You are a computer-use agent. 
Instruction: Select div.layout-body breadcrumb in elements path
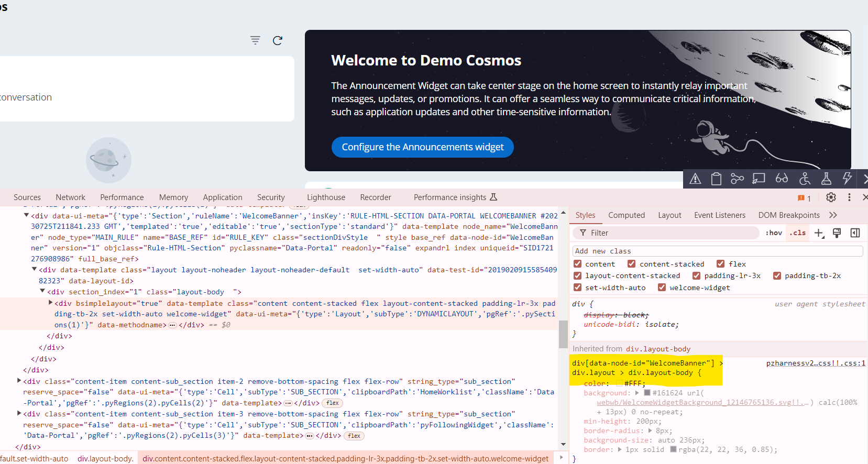point(105,459)
